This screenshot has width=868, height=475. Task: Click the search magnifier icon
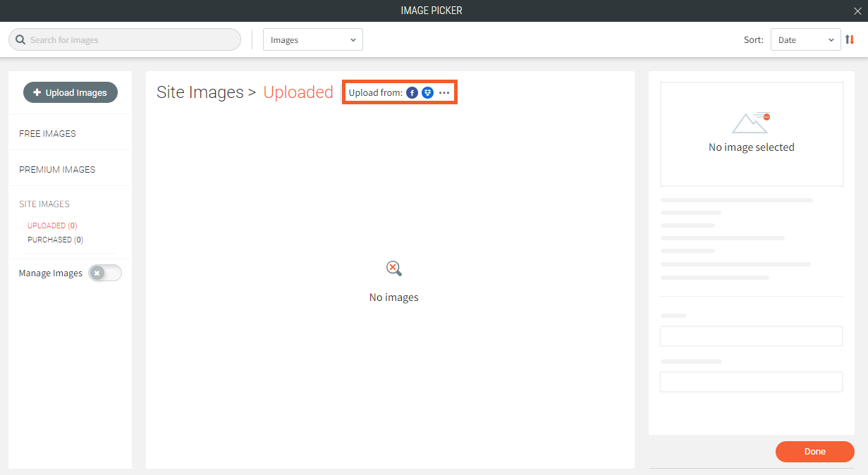20,39
